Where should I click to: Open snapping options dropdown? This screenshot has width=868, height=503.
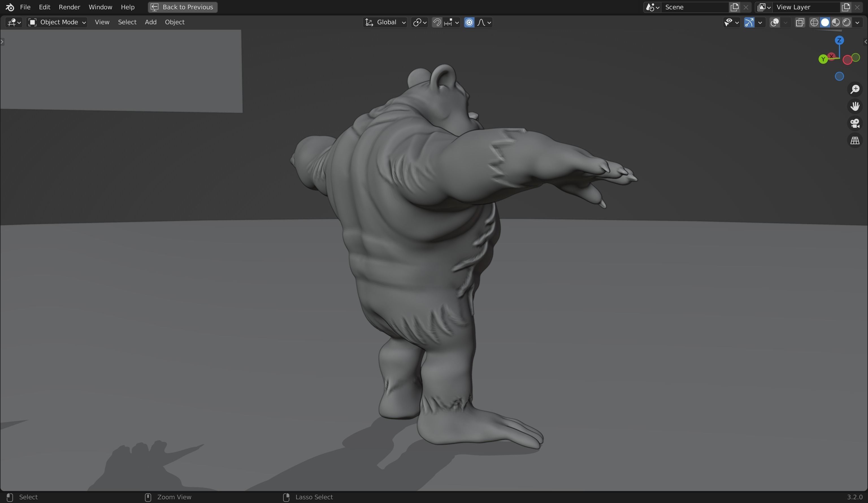(x=452, y=22)
